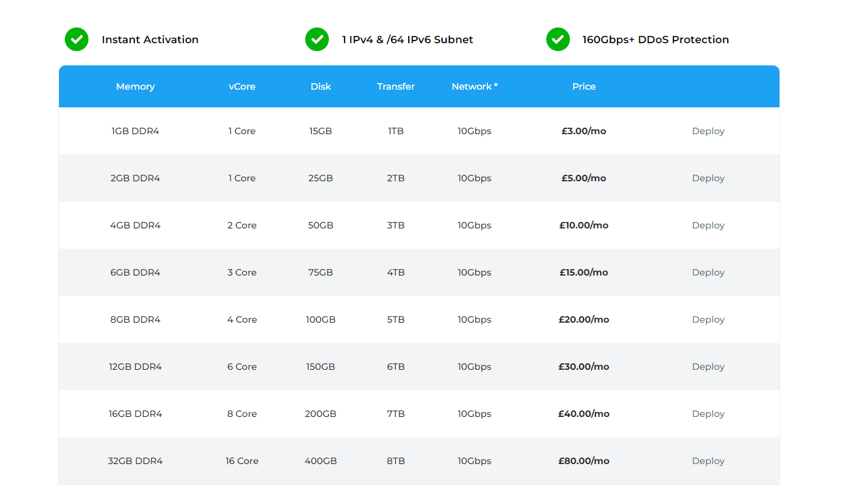Image resolution: width=845 pixels, height=504 pixels.
Task: Click the Instant Activation feature text
Action: (150, 39)
